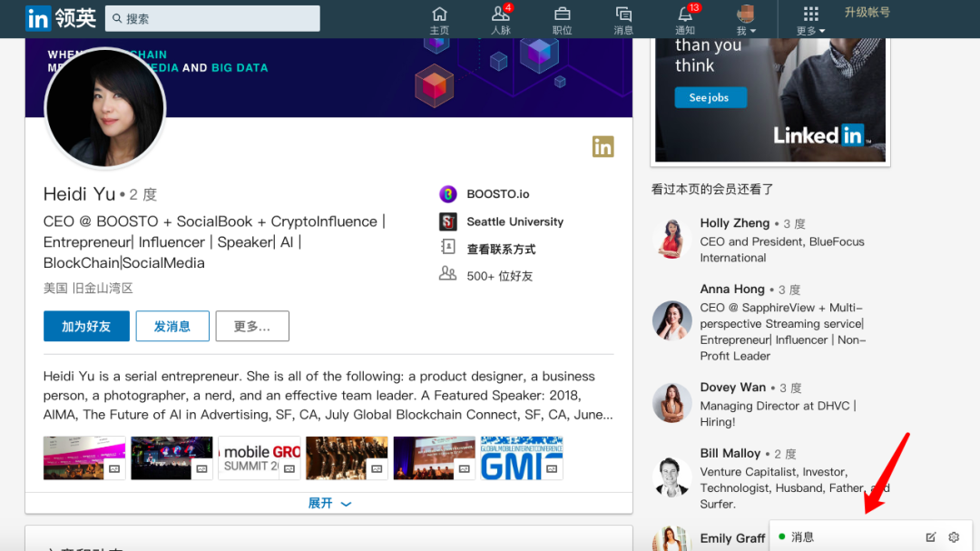Open the Notifications (通知) bell icon

(x=685, y=20)
